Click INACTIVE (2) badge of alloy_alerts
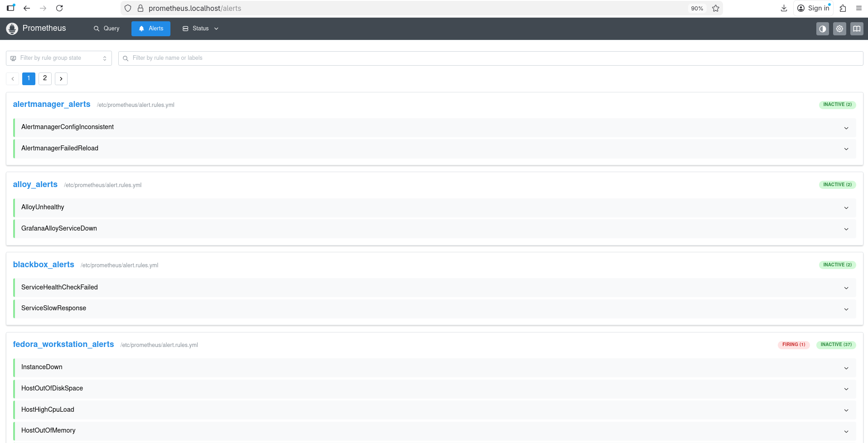 (x=838, y=185)
